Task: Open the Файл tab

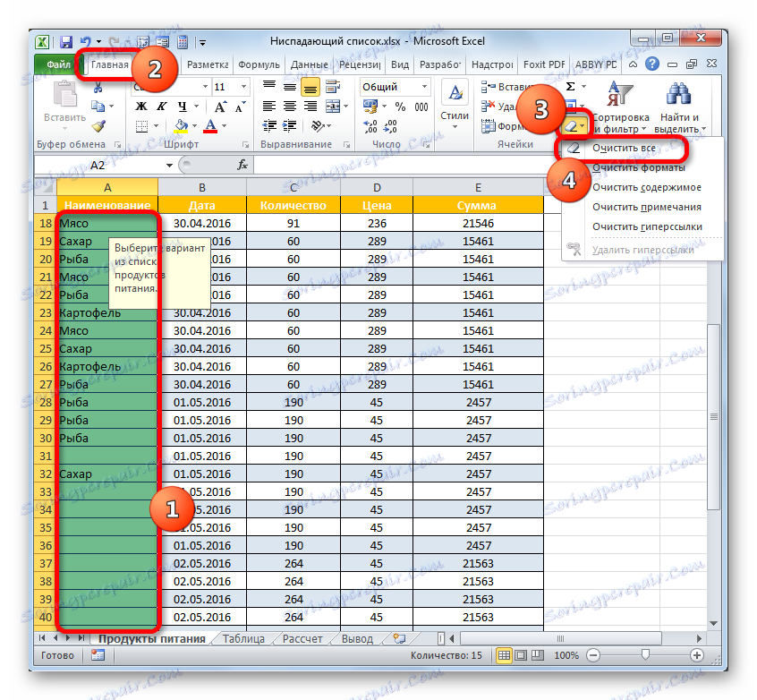Action: pos(59,64)
